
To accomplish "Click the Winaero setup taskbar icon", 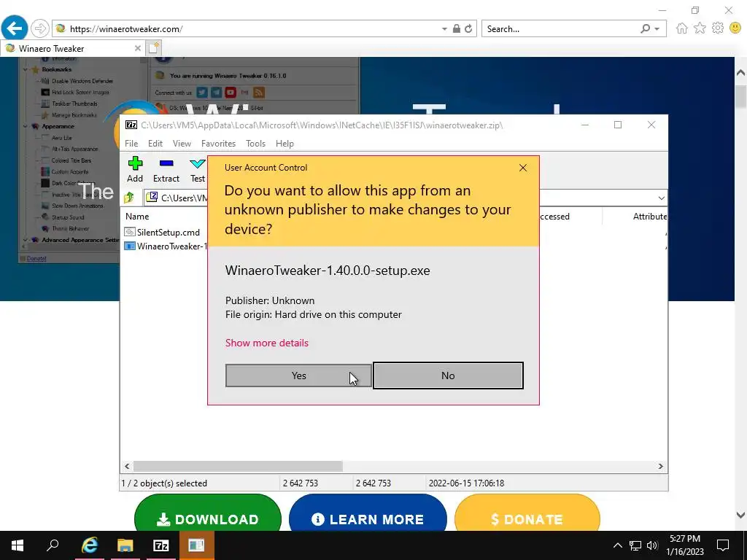I will coord(196,545).
